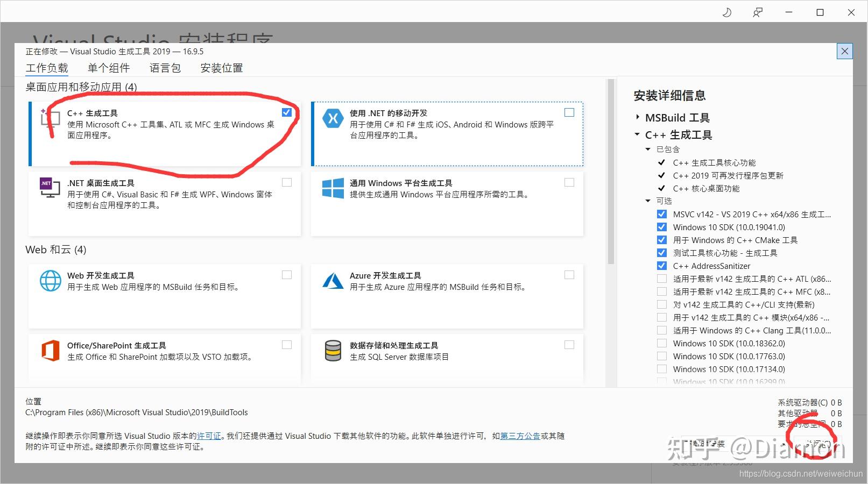Image resolution: width=868 pixels, height=484 pixels.
Task: Check the C++/CLI support for v142 option
Action: (662, 304)
